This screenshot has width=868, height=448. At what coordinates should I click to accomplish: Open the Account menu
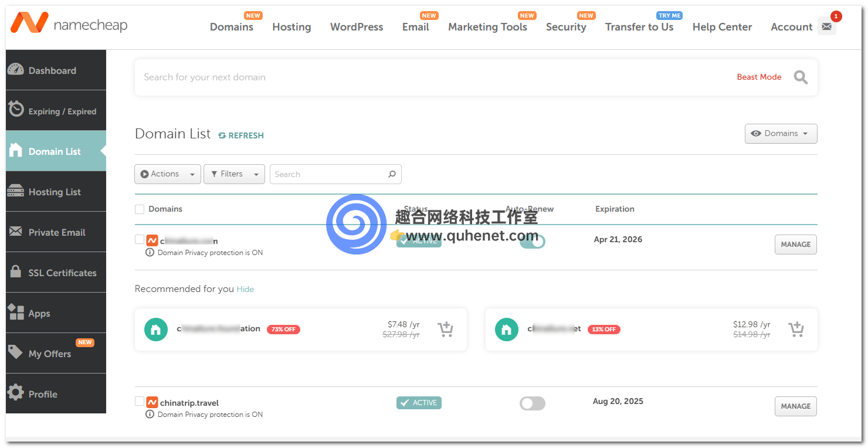(792, 27)
